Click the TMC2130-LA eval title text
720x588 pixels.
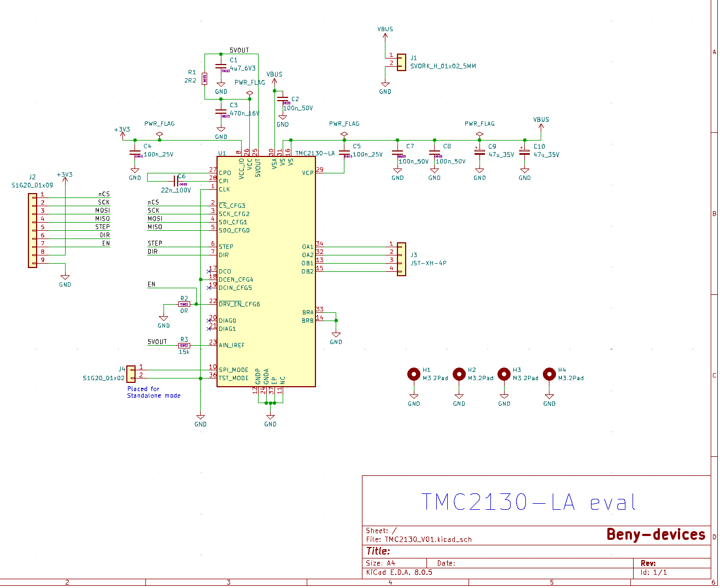pyautogui.click(x=529, y=501)
